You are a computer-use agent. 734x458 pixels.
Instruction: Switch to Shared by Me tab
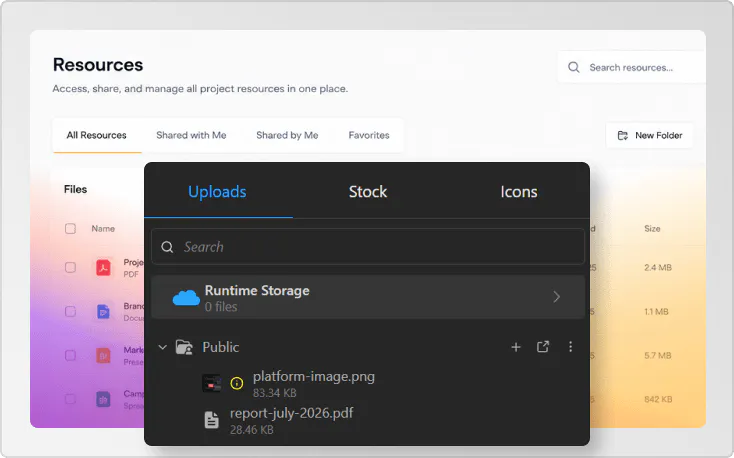(x=287, y=135)
